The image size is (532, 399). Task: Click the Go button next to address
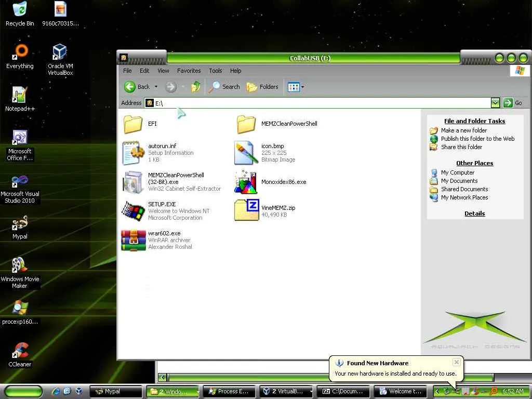click(x=512, y=103)
